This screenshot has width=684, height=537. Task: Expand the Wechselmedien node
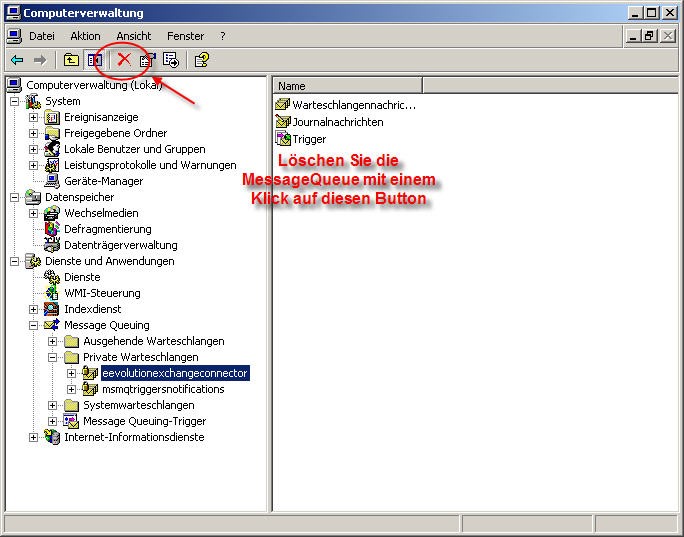[x=33, y=213]
